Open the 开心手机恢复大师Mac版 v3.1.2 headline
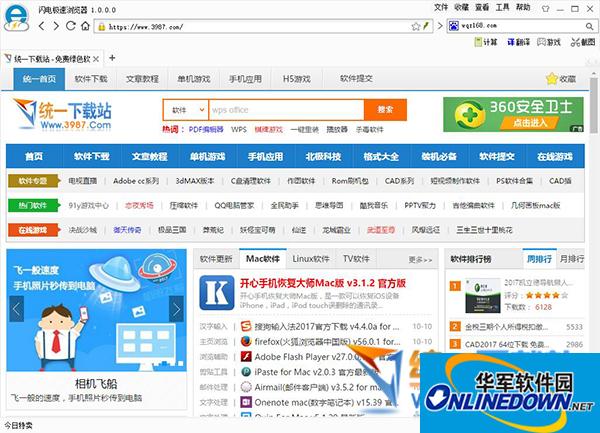This screenshot has height=433, width=600. pos(323,283)
